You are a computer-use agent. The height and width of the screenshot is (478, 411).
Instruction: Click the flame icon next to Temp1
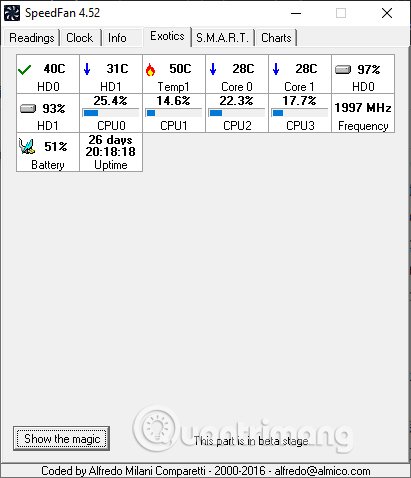point(150,70)
